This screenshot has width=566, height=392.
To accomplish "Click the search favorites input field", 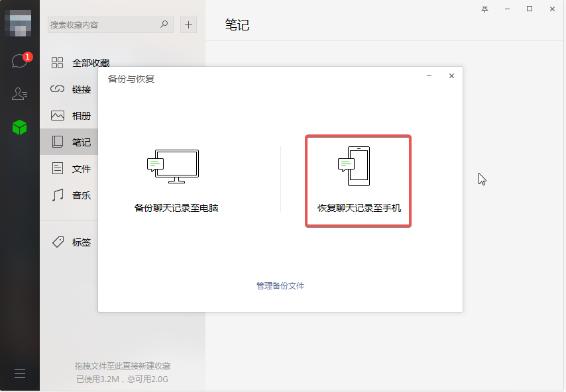I will coord(111,25).
